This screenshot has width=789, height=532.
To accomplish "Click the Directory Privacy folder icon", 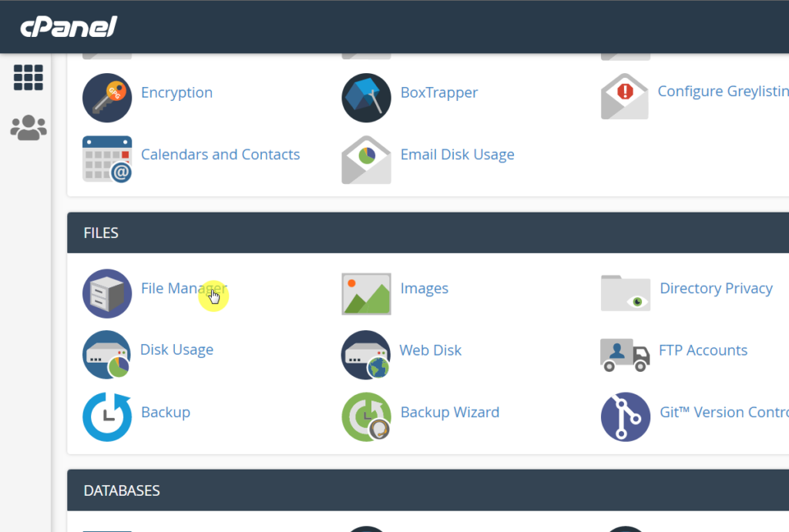I will 626,293.
